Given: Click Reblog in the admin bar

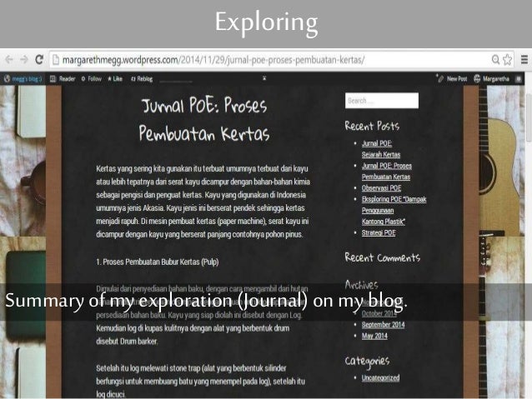Looking at the screenshot, I should [142, 79].
